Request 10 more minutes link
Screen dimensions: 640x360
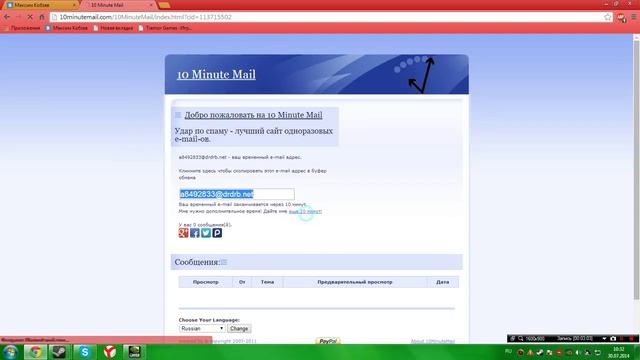click(x=305, y=211)
